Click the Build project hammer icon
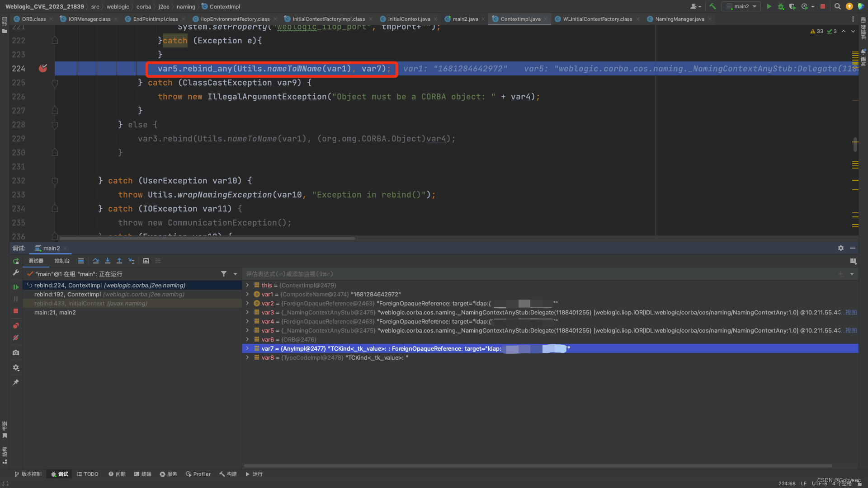 [x=712, y=6]
